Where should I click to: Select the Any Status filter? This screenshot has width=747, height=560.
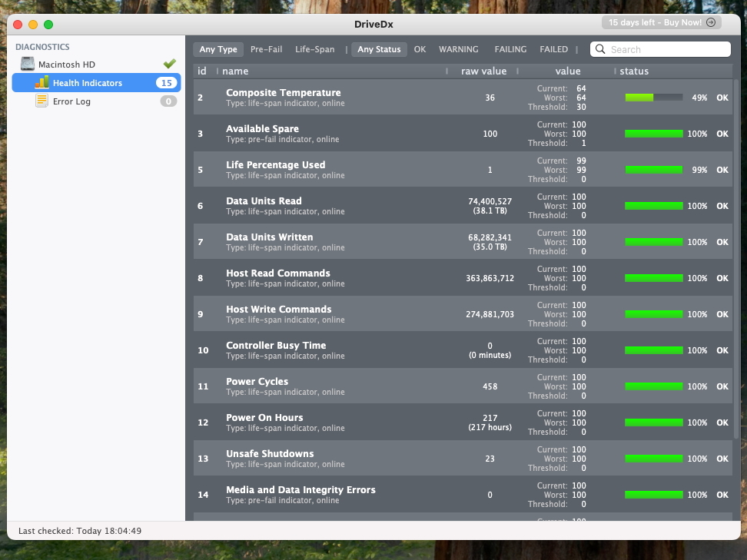[379, 49]
